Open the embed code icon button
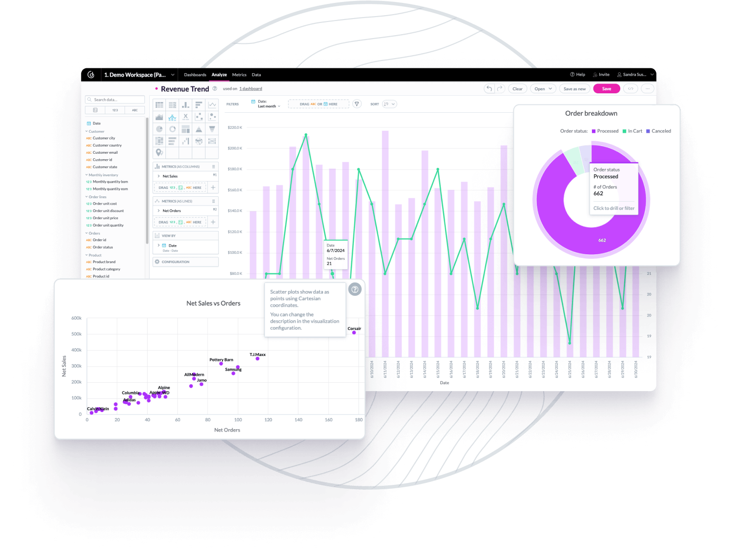 (x=631, y=88)
